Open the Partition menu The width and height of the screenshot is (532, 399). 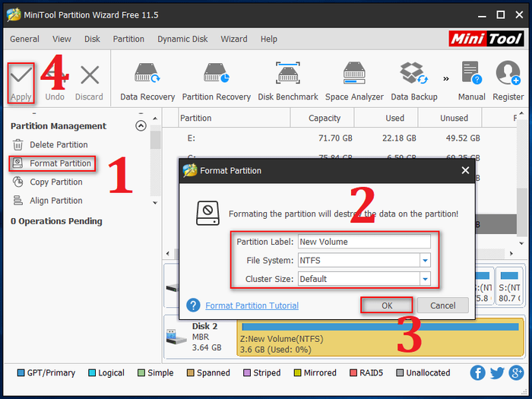click(128, 39)
